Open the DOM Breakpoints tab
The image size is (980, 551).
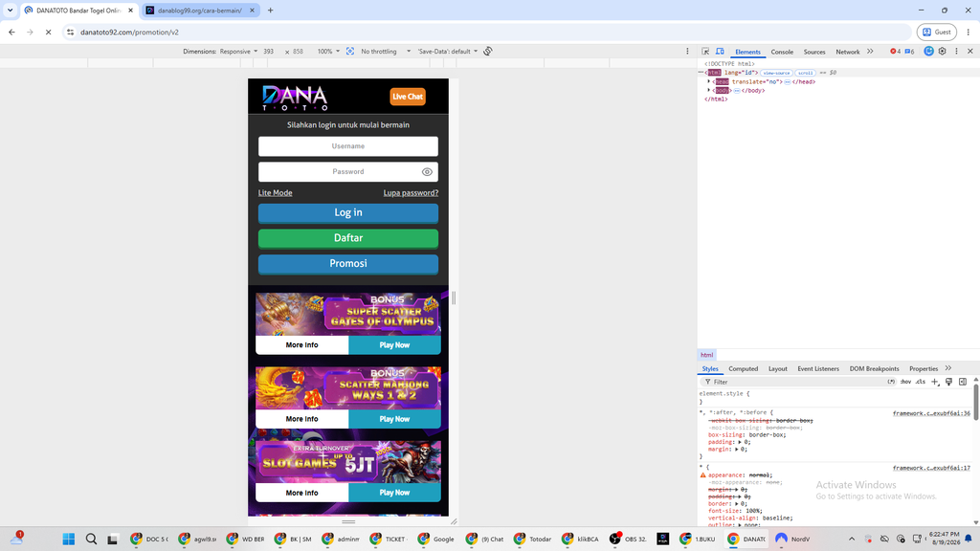coord(874,368)
